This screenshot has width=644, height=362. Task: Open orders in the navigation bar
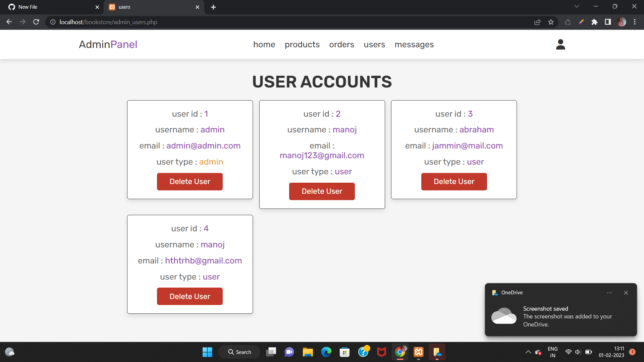click(x=341, y=44)
